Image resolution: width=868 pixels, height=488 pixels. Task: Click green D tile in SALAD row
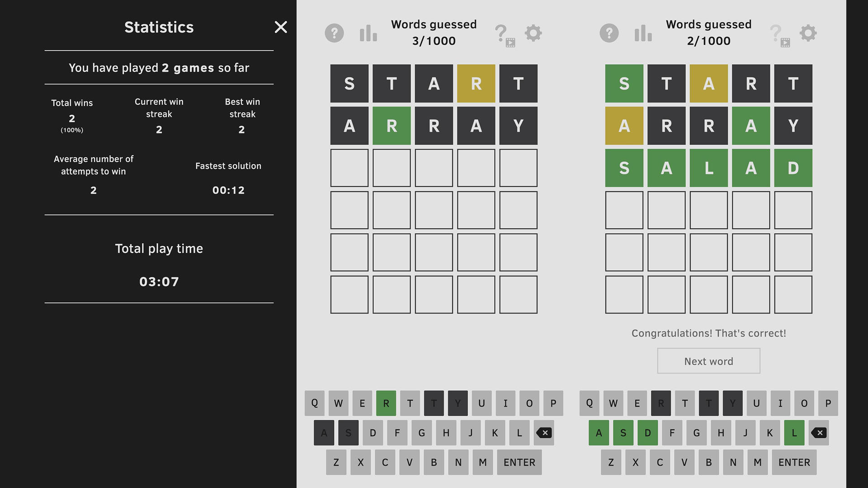click(793, 168)
